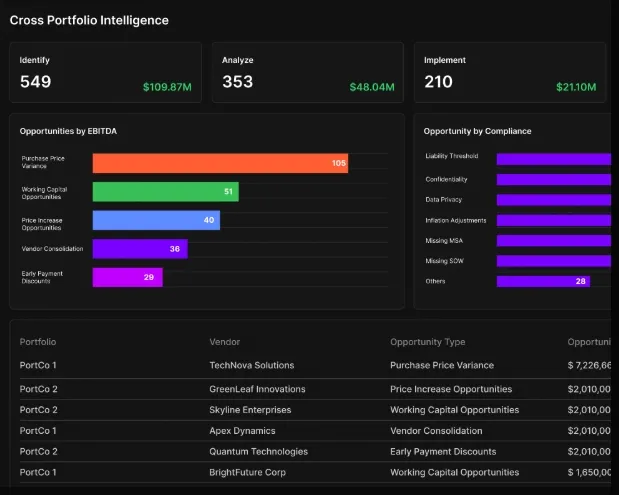Select the BrightFuture Corp vendor cell
Screen dimensions: 619x495
tap(248, 472)
